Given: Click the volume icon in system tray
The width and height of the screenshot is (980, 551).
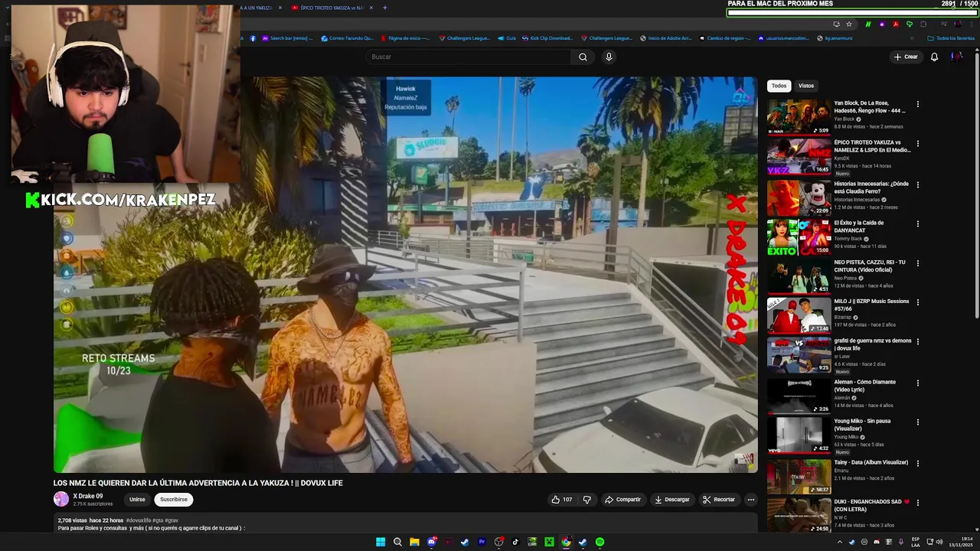Looking at the screenshot, I should [x=939, y=542].
